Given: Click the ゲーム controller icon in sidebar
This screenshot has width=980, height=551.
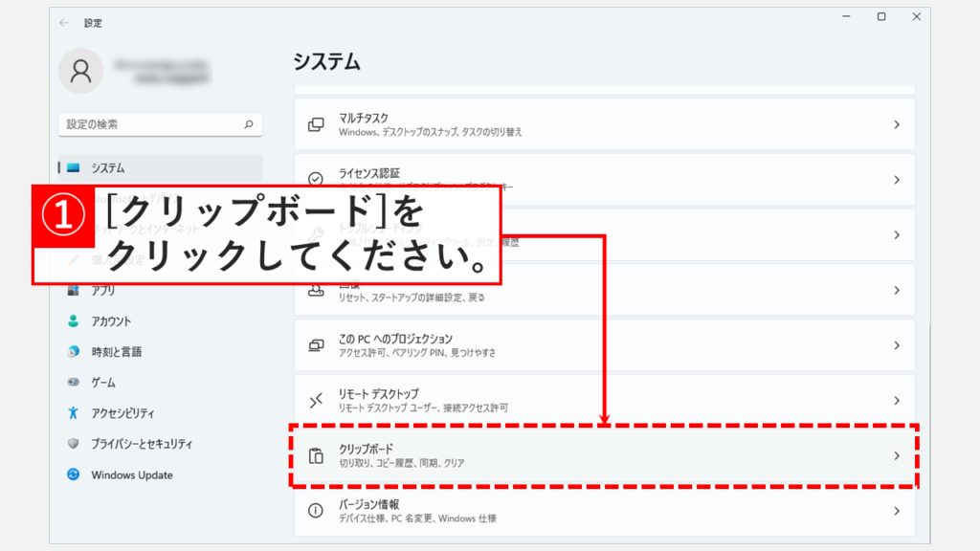Looking at the screenshot, I should point(74,383).
